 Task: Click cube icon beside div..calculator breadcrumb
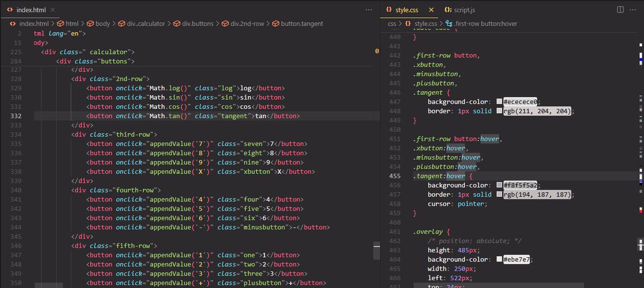point(122,24)
